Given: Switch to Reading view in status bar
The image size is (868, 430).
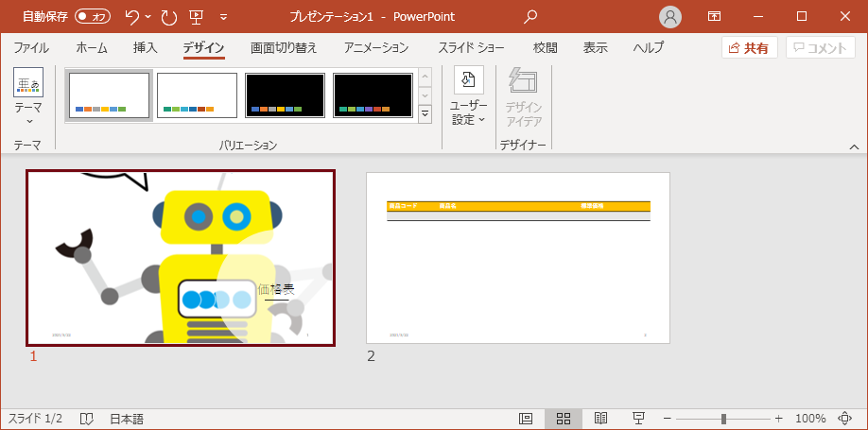Looking at the screenshot, I should [600, 419].
